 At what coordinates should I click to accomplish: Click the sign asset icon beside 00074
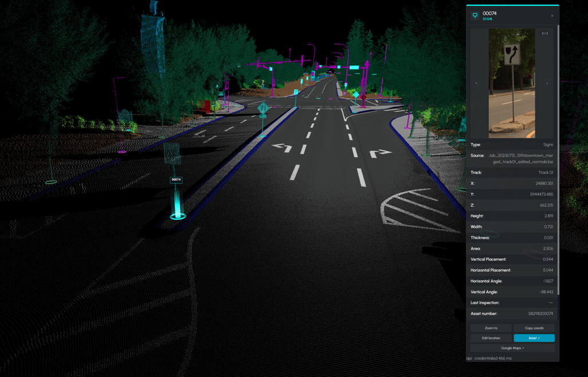pyautogui.click(x=475, y=15)
